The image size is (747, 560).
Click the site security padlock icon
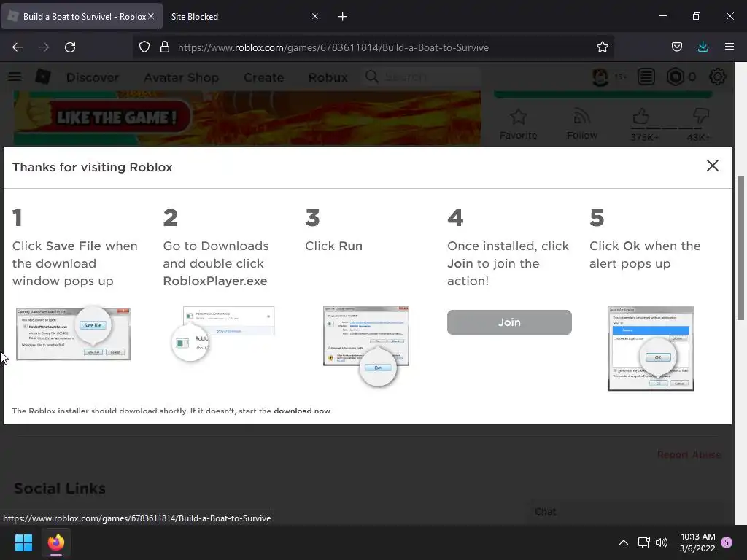click(165, 47)
